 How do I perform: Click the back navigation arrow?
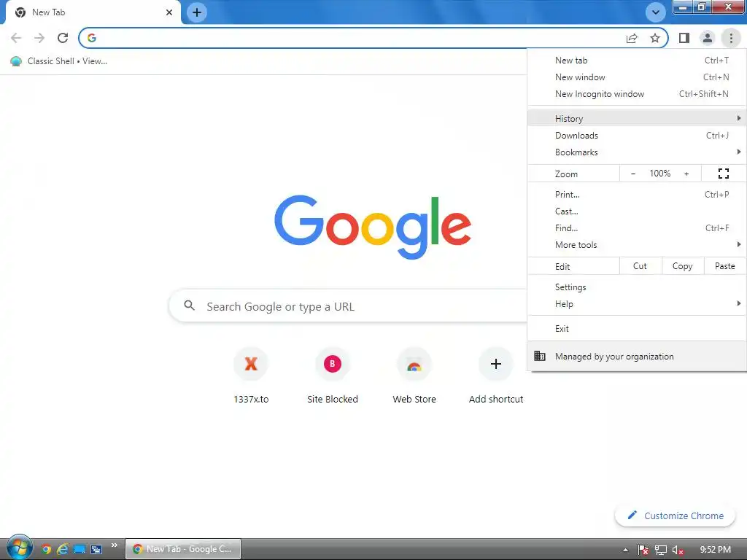16,38
